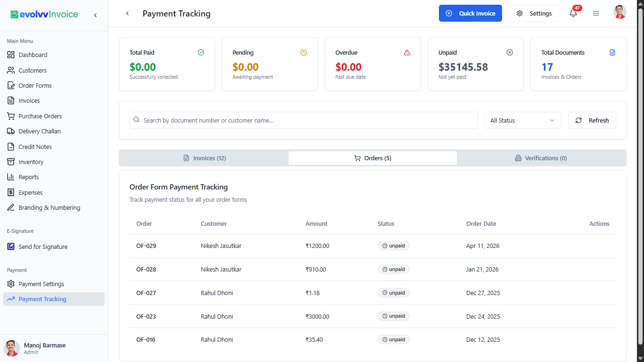Viewport: 644px width, 362px height.
Task: Click the Payment Settings gear icon
Action: (x=11, y=284)
